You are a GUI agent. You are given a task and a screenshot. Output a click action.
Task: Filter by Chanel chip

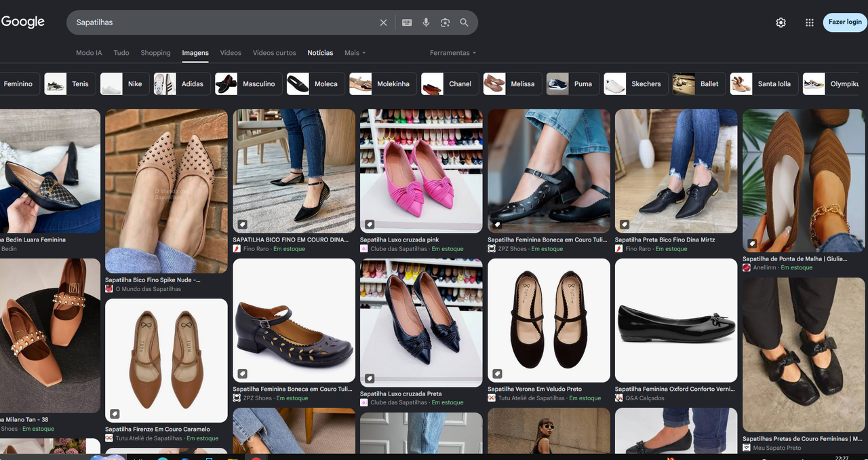click(x=450, y=84)
